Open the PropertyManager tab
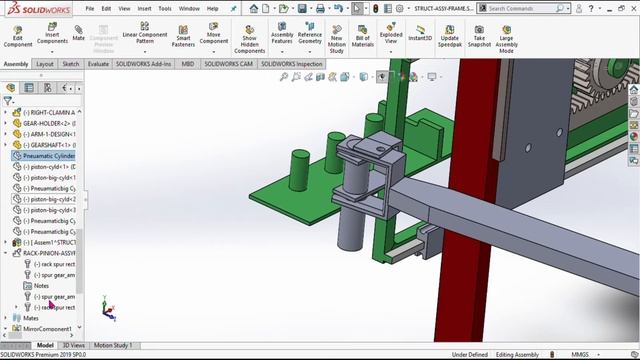This screenshot has height=360, width=640. click(29, 87)
